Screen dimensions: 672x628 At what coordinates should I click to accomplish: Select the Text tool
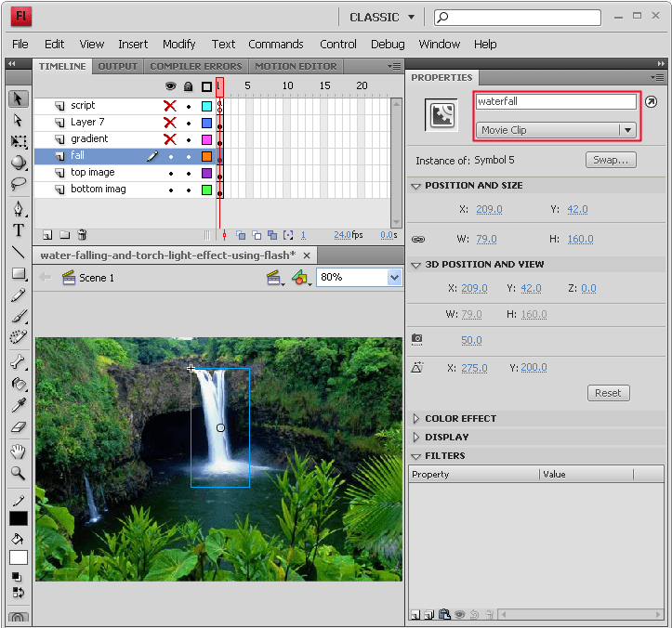[x=18, y=230]
